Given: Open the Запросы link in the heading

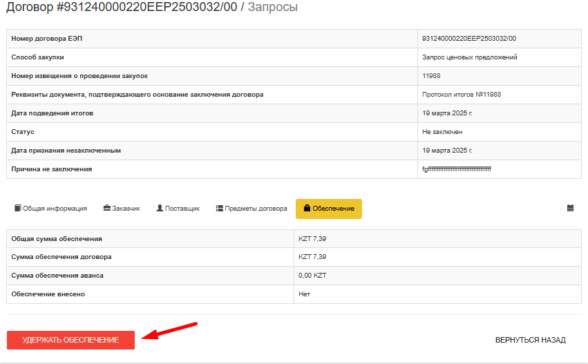Looking at the screenshot, I should coord(272,8).
